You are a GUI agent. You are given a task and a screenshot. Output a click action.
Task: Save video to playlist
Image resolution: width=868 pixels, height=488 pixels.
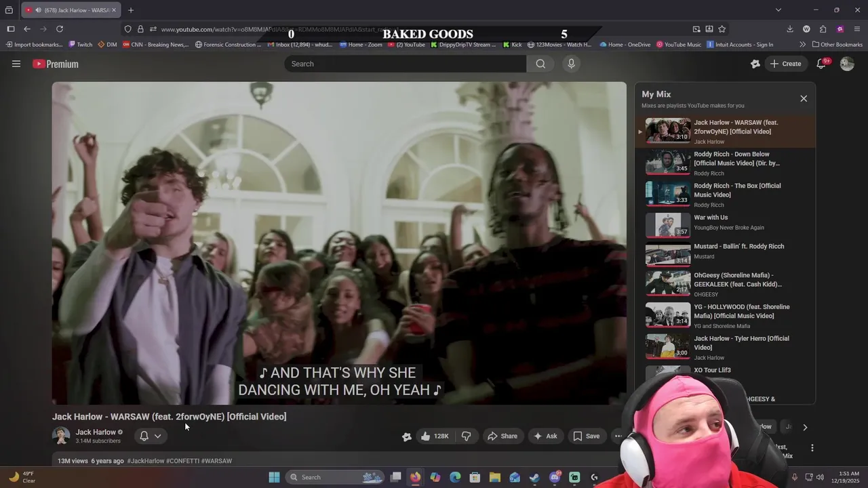587,436
